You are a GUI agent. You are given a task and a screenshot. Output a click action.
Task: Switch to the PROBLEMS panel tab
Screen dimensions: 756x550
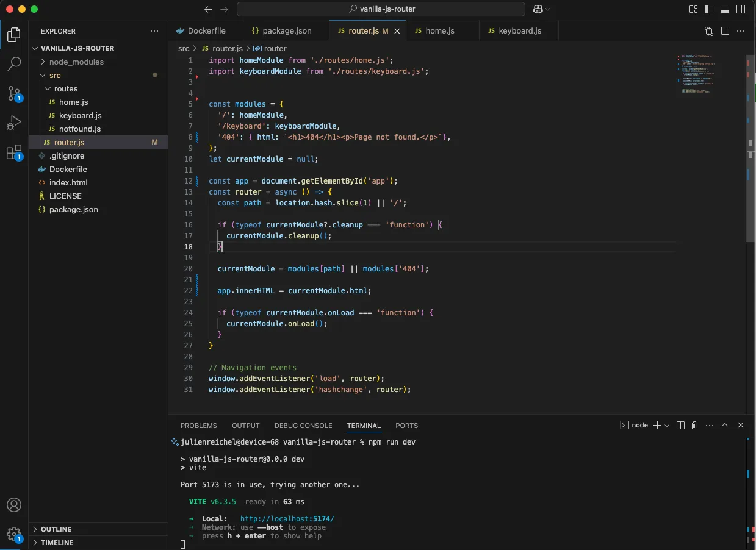click(x=199, y=426)
